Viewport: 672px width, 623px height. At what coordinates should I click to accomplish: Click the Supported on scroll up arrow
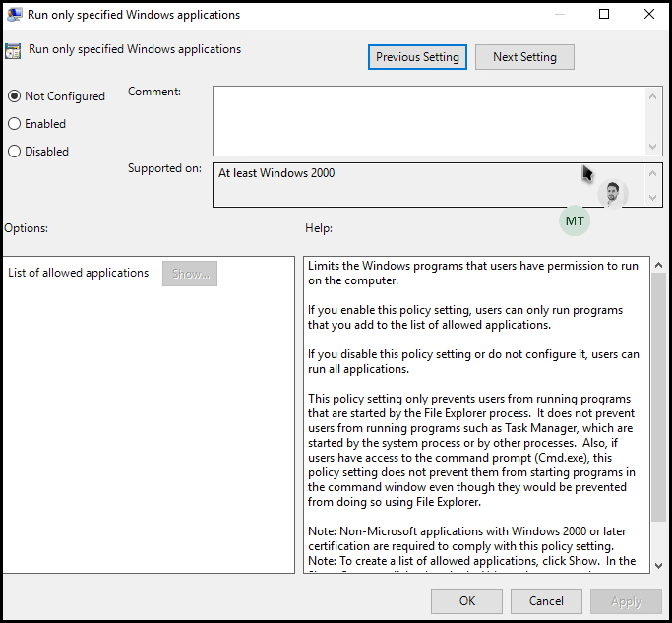pos(652,173)
